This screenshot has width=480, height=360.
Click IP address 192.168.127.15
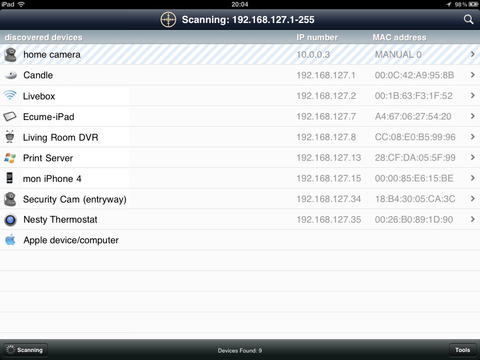329,178
